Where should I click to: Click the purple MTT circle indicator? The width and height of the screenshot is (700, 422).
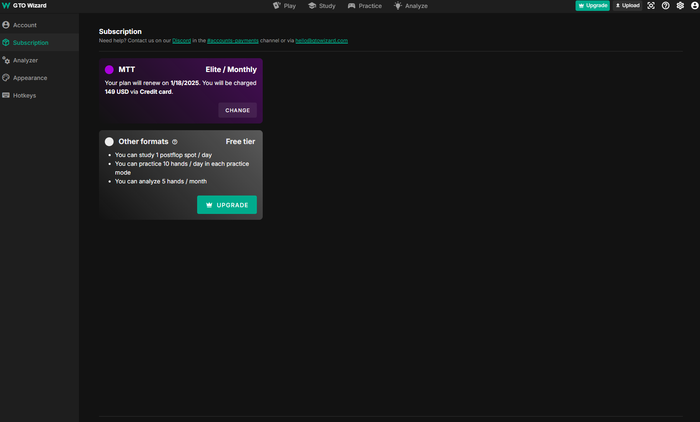[x=109, y=70]
